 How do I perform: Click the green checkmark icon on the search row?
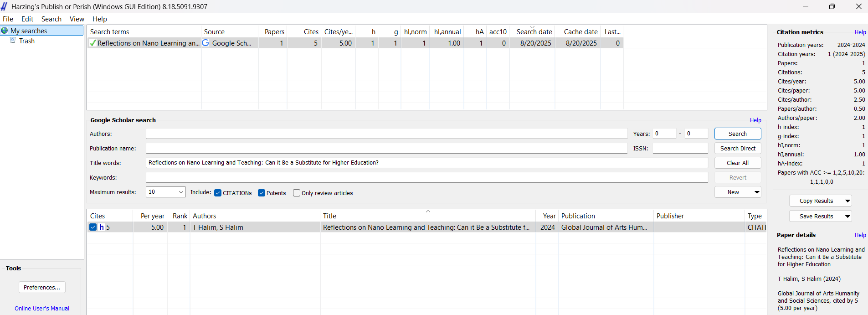click(93, 43)
